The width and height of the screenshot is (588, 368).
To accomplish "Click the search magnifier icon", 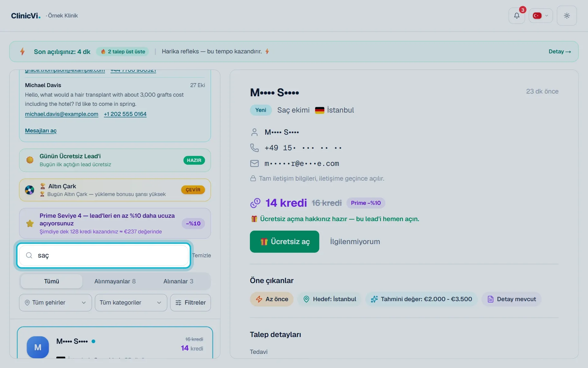I will coord(29,255).
